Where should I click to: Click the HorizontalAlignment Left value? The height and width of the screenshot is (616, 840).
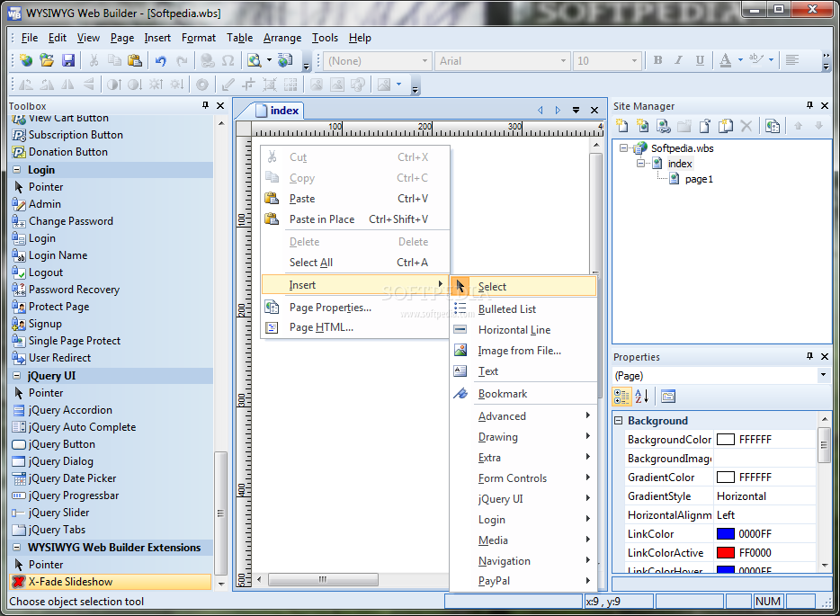pos(765,514)
